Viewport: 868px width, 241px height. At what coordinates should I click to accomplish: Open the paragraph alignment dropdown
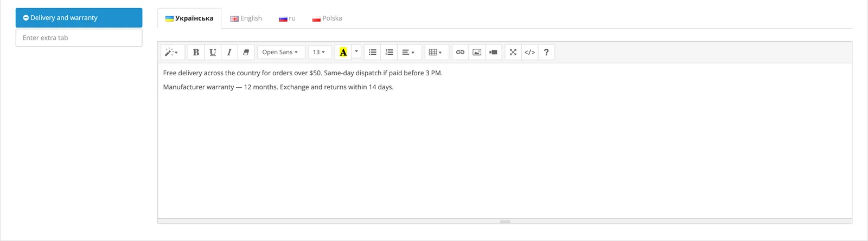(x=410, y=52)
